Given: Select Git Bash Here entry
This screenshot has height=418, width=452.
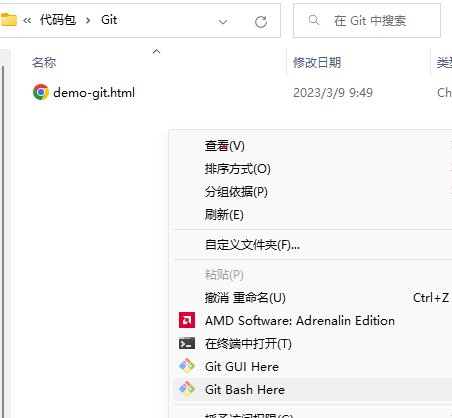Looking at the screenshot, I should tap(312, 389).
